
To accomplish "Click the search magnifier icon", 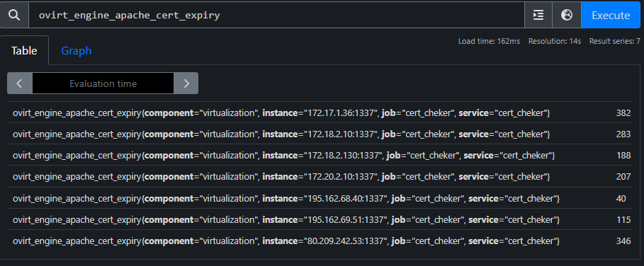I will tap(14, 15).
